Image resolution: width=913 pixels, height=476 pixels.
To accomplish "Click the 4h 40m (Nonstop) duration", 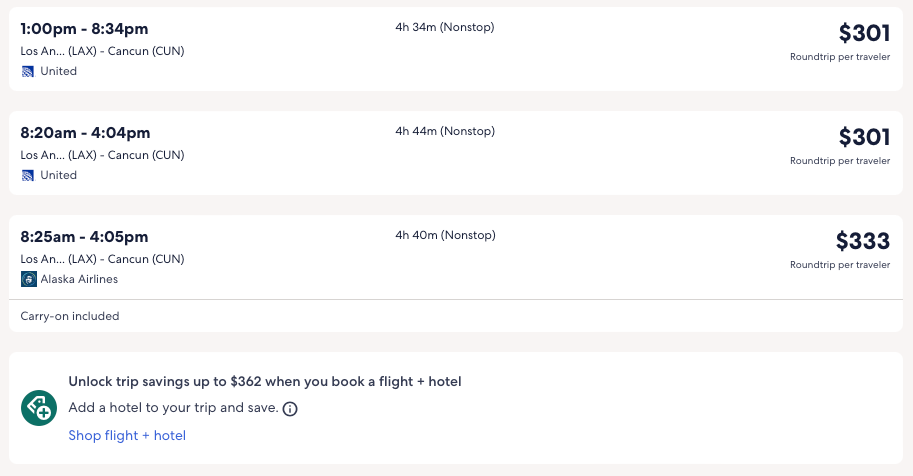I will coord(444,236).
